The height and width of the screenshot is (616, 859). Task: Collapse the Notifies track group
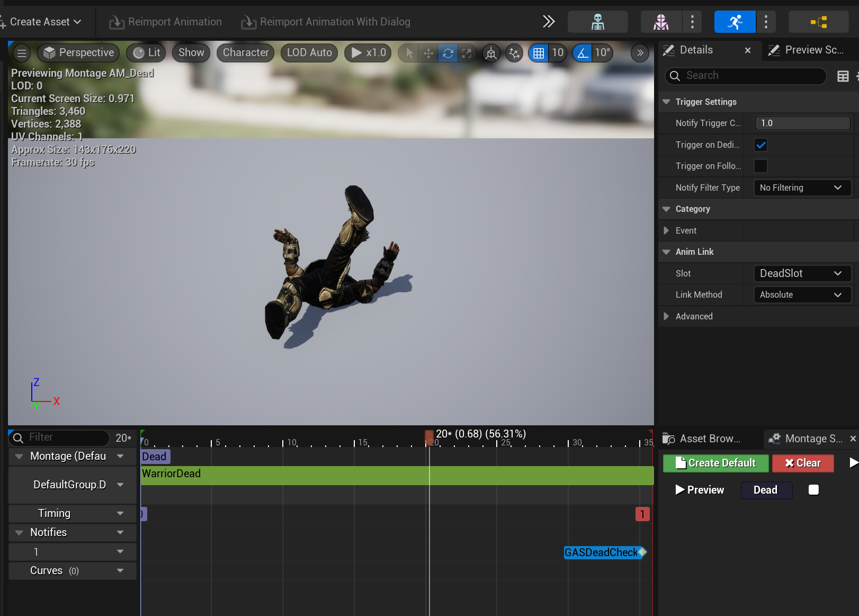pyautogui.click(x=19, y=532)
